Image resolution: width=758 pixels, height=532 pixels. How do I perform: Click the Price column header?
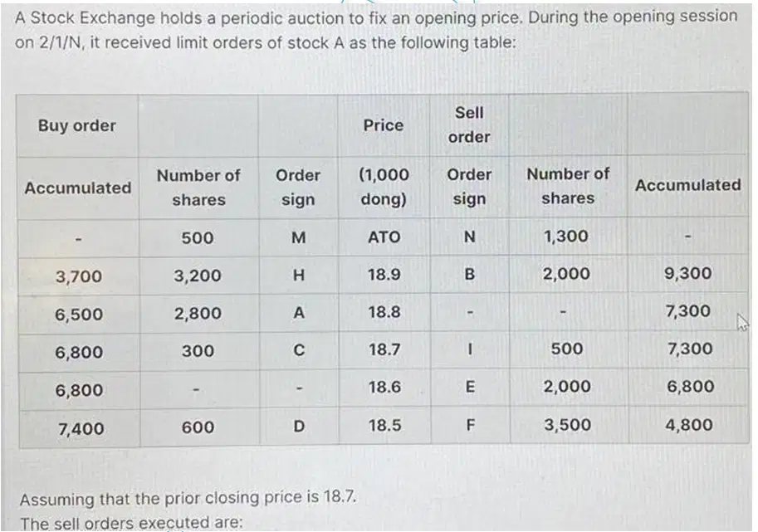point(384,125)
